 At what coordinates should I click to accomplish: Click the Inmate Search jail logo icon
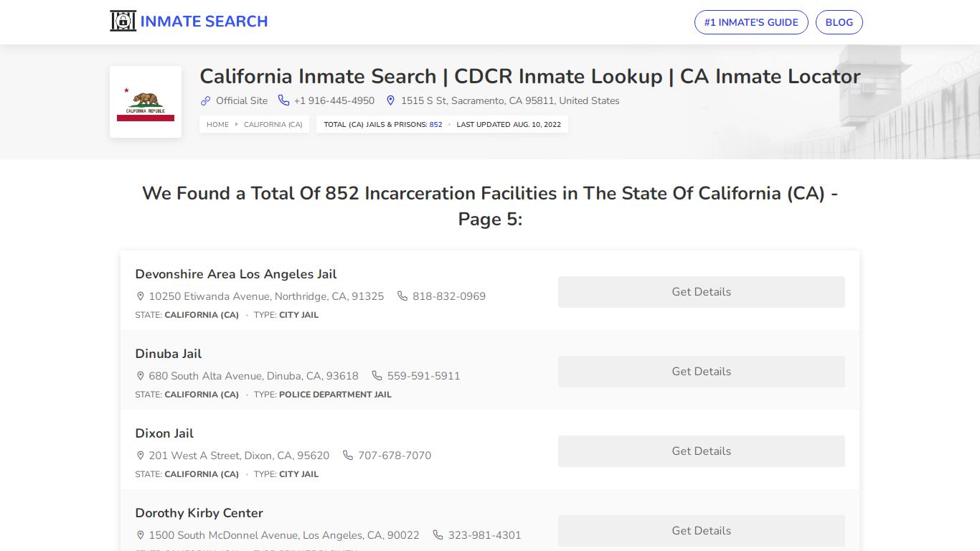coord(123,22)
